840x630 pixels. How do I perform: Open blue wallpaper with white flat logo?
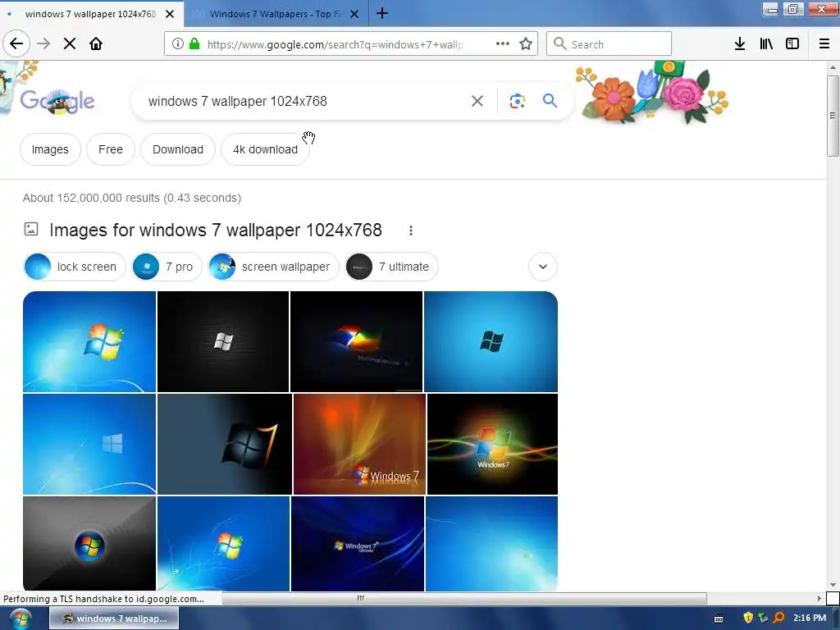[x=89, y=444]
